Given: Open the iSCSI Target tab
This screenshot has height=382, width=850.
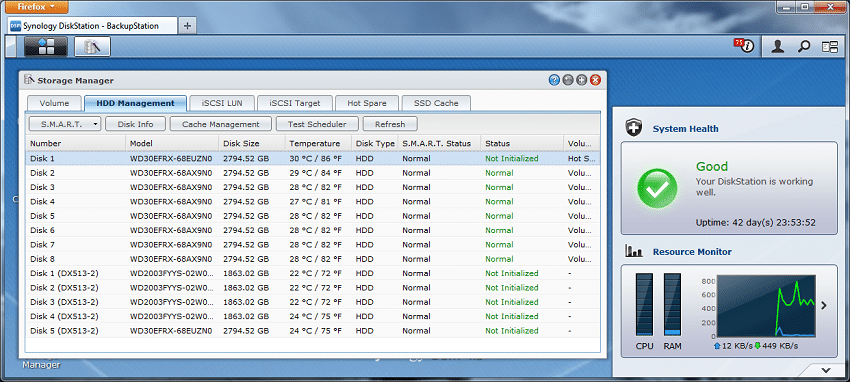Looking at the screenshot, I should (x=295, y=103).
